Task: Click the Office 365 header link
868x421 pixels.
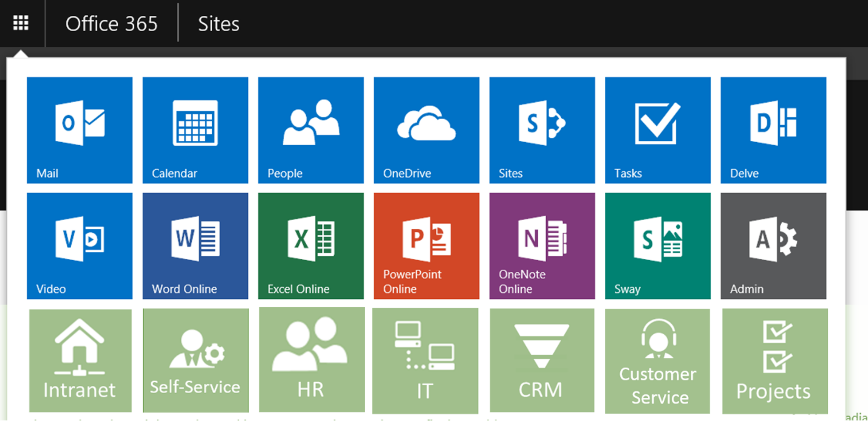Action: click(x=111, y=24)
